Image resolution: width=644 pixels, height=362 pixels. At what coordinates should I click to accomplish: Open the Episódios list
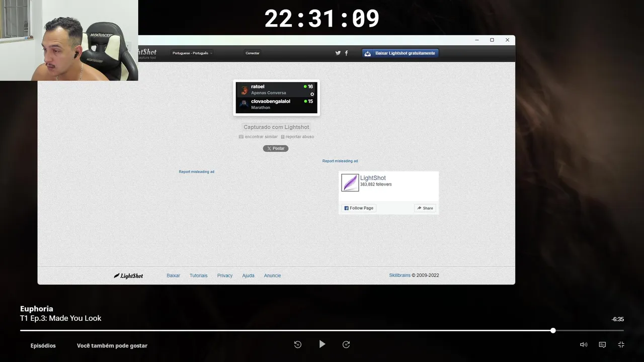[43, 345]
